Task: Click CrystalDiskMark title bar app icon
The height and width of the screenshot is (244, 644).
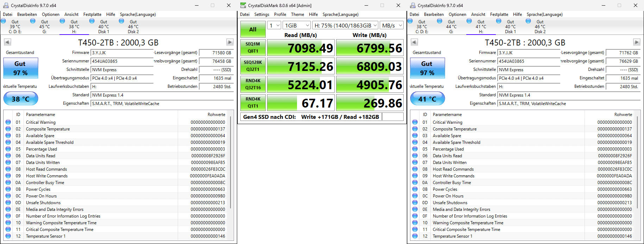Action: click(x=243, y=5)
